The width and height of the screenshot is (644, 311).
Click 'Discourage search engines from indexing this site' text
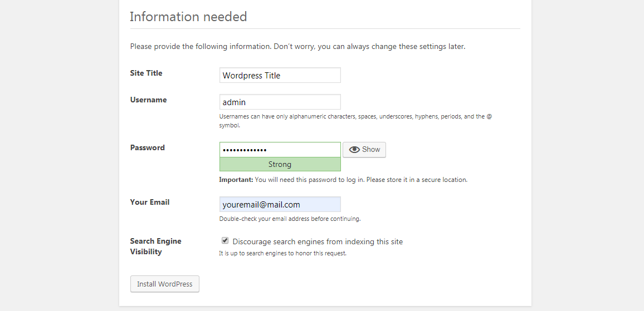coord(318,241)
